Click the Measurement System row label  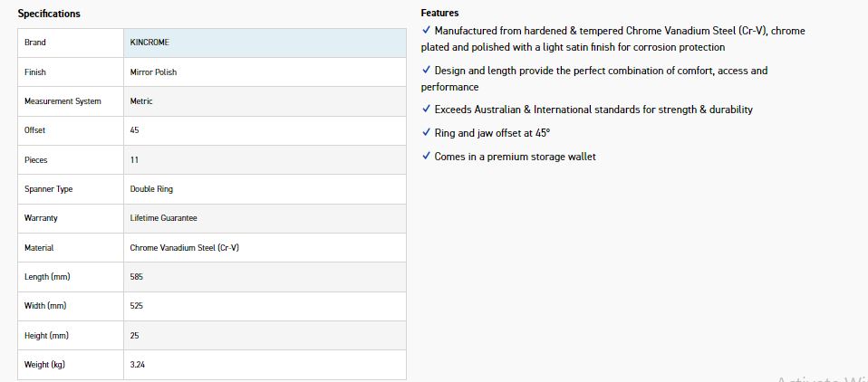click(63, 101)
